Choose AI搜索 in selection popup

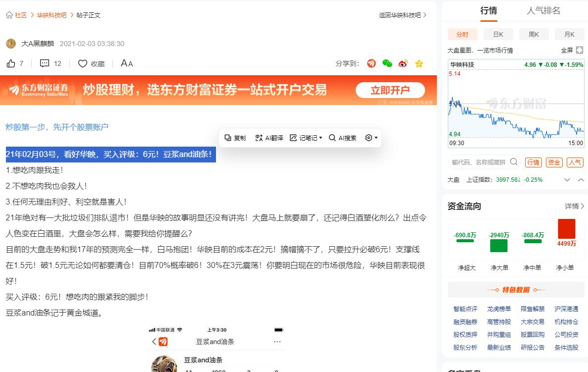(x=342, y=138)
